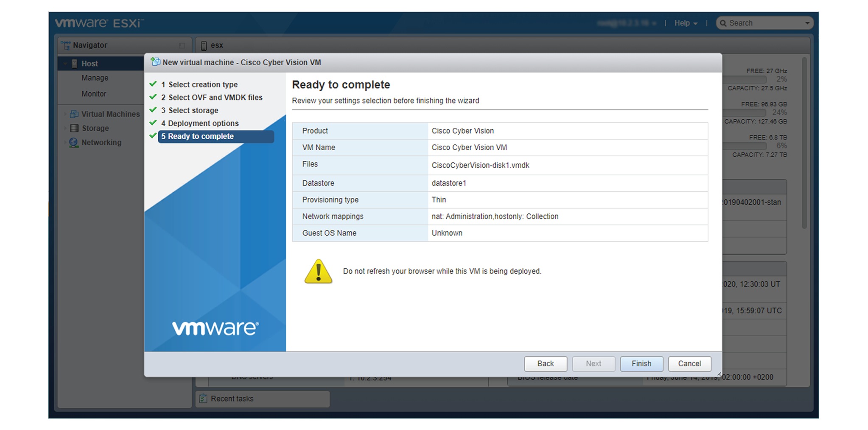Open the Monitor section in Navigator
The image size is (868, 430).
click(x=94, y=93)
